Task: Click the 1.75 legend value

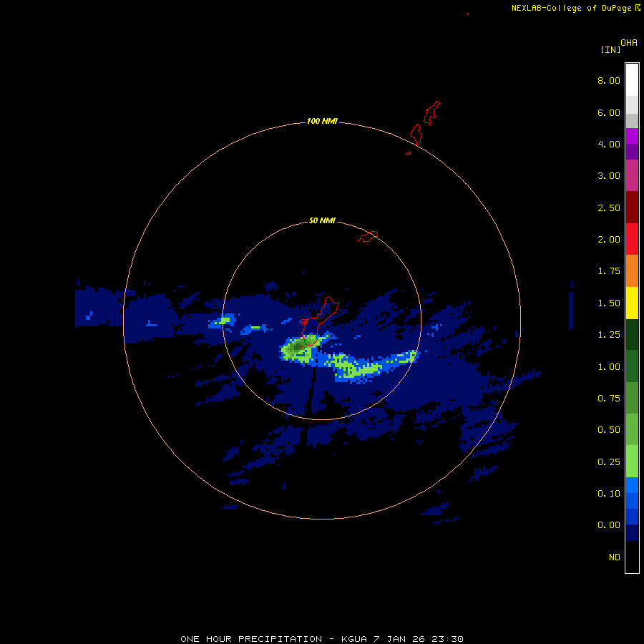Action: (609, 271)
